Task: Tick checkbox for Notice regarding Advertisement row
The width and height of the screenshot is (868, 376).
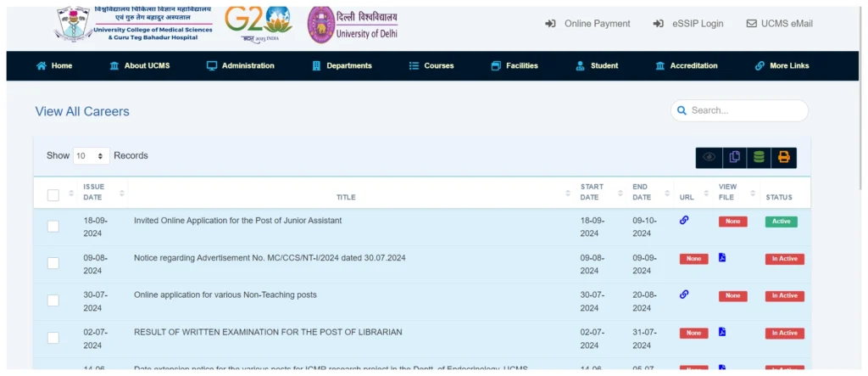Action: click(53, 263)
